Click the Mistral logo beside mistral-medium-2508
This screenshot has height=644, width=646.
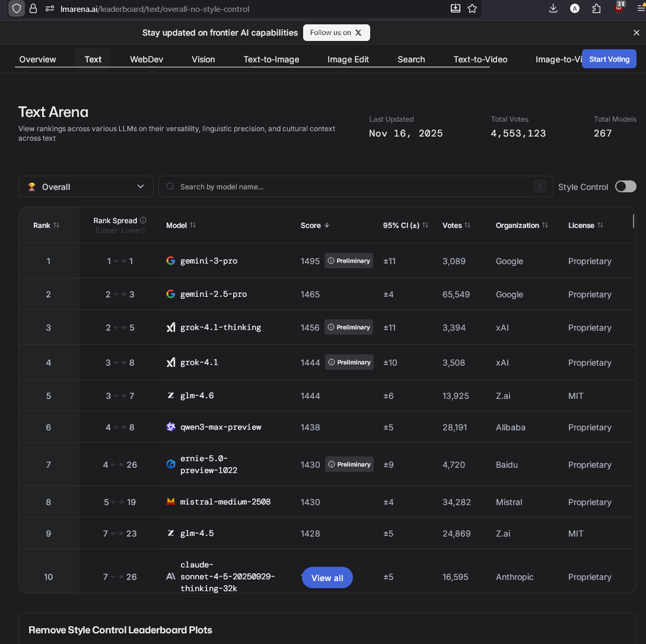(171, 502)
